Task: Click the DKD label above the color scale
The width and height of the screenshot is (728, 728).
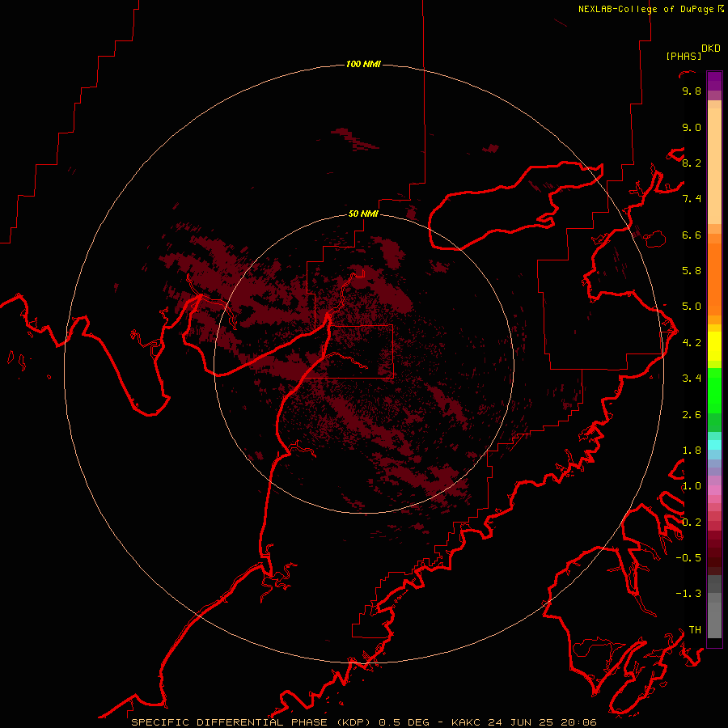Action: coord(711,49)
